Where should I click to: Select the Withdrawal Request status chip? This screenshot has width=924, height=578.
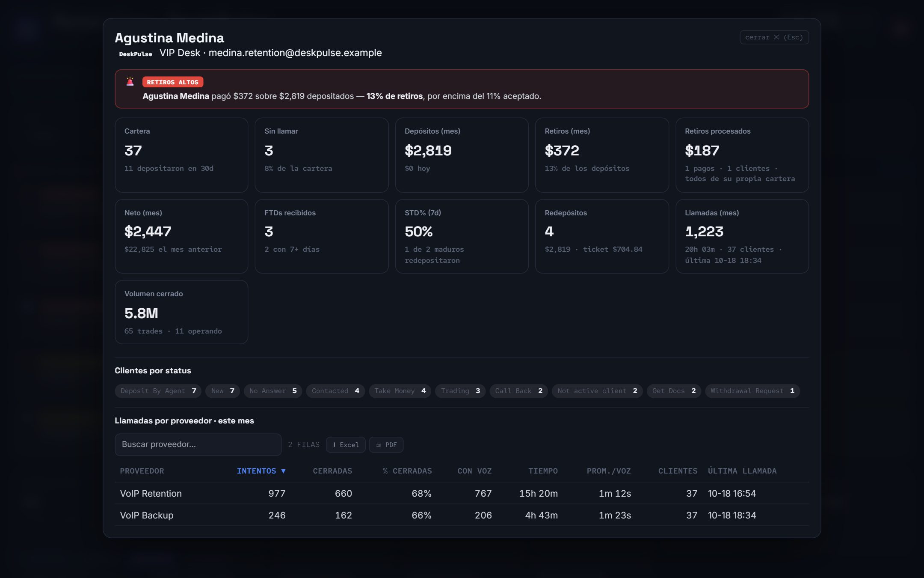click(x=752, y=391)
